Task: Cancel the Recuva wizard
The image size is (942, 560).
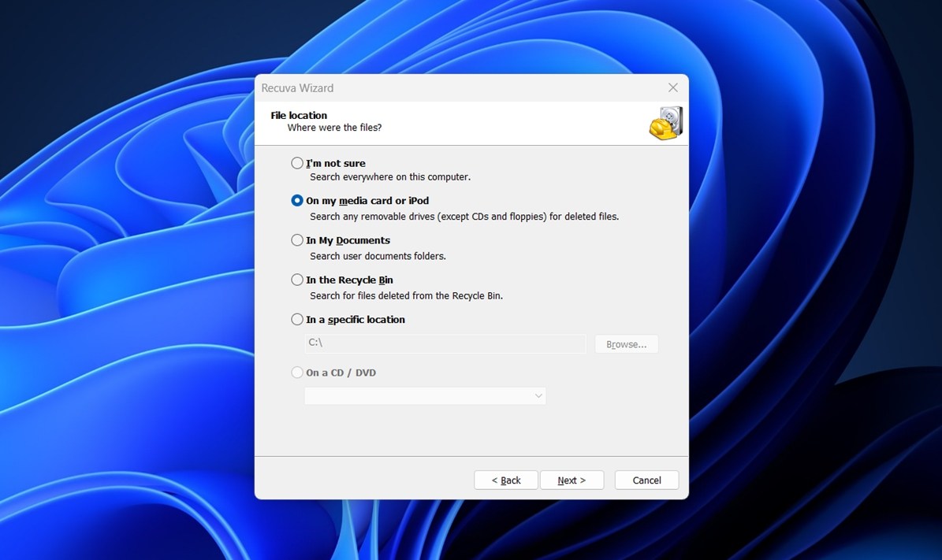Action: [646, 480]
